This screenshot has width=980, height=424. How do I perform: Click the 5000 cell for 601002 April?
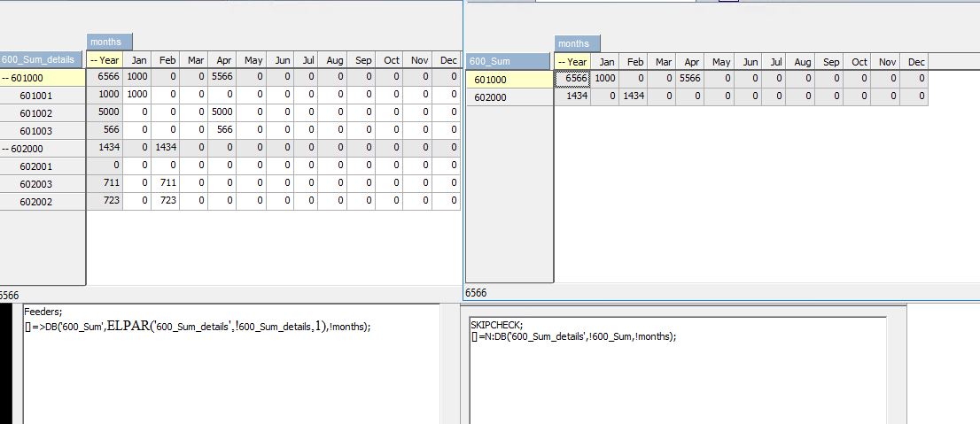click(222, 113)
